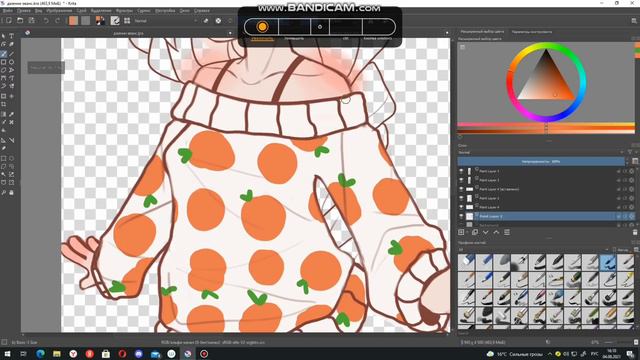Select the Measure tool
The width and height of the screenshot is (640, 360).
click(x=11, y=140)
